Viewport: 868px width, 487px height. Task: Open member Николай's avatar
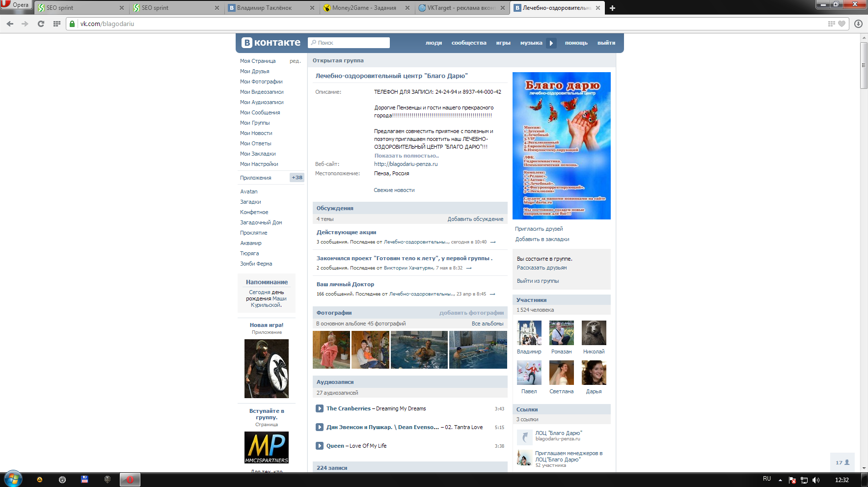click(x=594, y=333)
